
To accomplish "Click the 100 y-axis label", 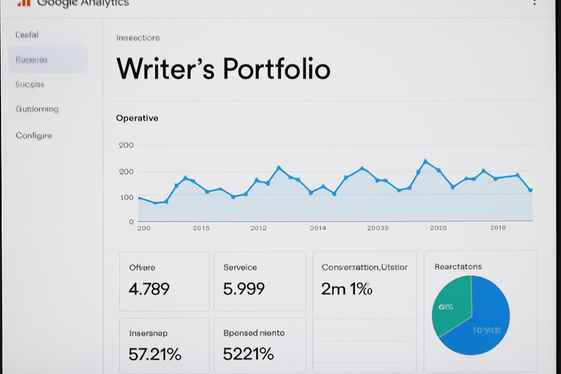I will [127, 198].
